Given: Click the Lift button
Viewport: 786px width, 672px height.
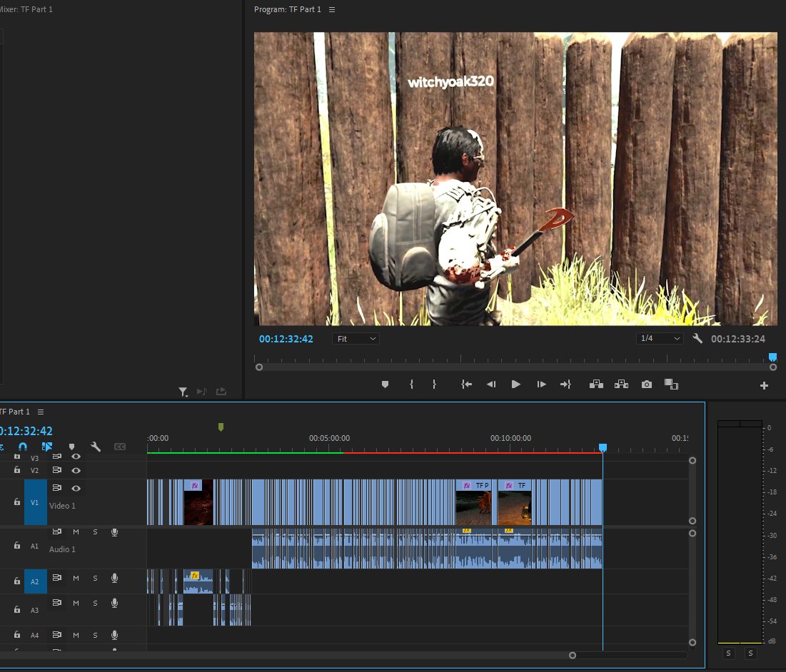Looking at the screenshot, I should [596, 385].
